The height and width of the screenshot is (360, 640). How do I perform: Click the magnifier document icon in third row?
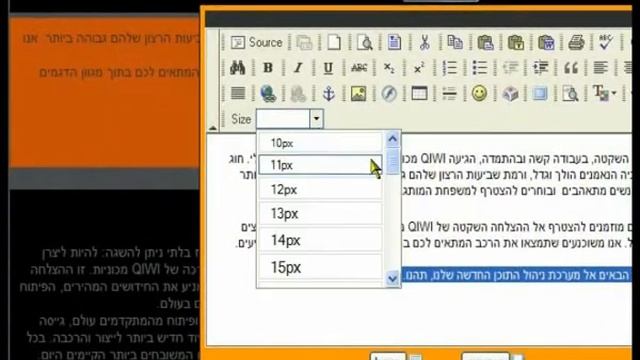(570, 93)
